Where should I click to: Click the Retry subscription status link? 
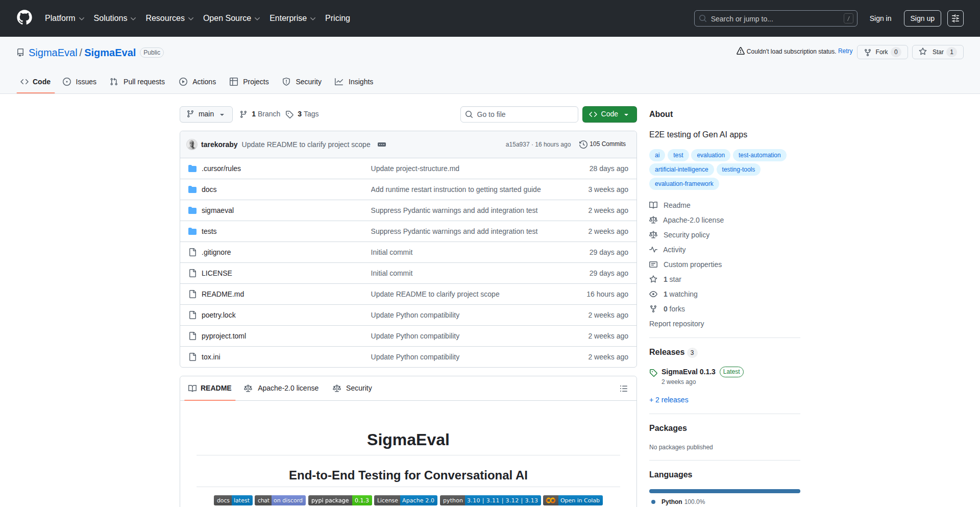[x=845, y=51]
